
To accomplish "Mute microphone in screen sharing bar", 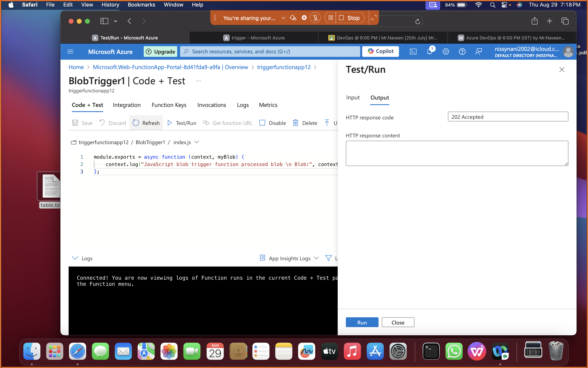I will click(315, 18).
